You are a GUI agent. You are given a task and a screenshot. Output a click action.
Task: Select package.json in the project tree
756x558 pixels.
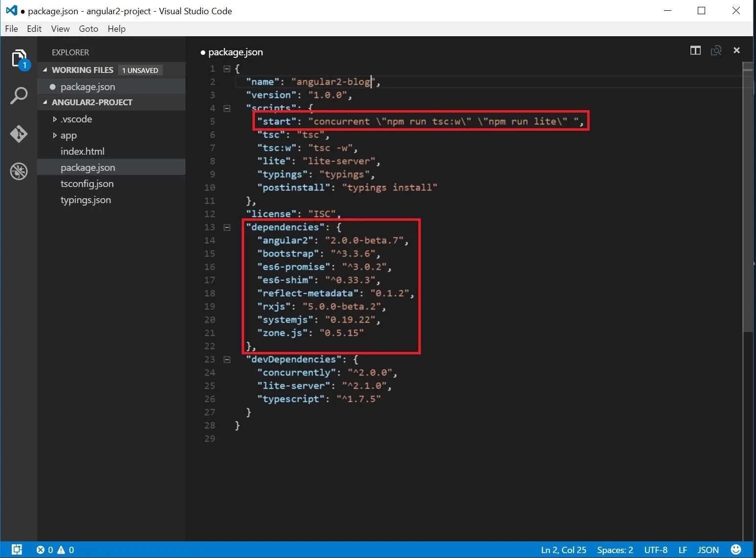(x=111, y=167)
